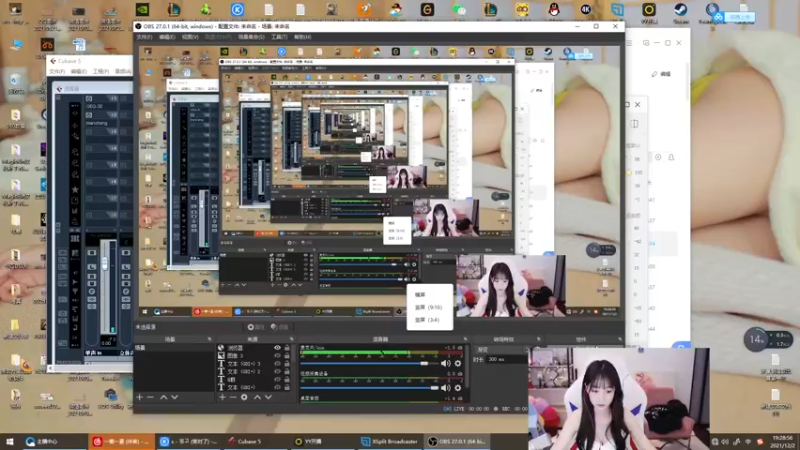Image resolution: width=800 pixels, height=450 pixels.
Task: Toggle the lock on the 文本 (GDI+) 3 source
Action: (x=287, y=364)
